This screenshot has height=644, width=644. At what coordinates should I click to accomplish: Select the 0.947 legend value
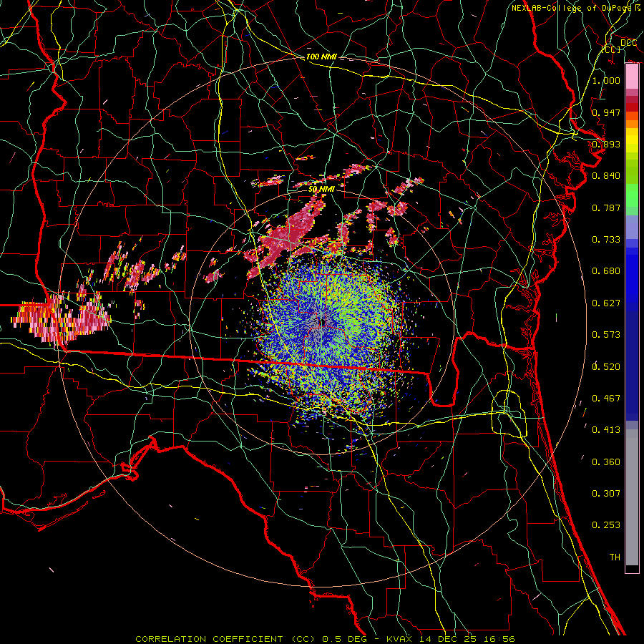606,112
